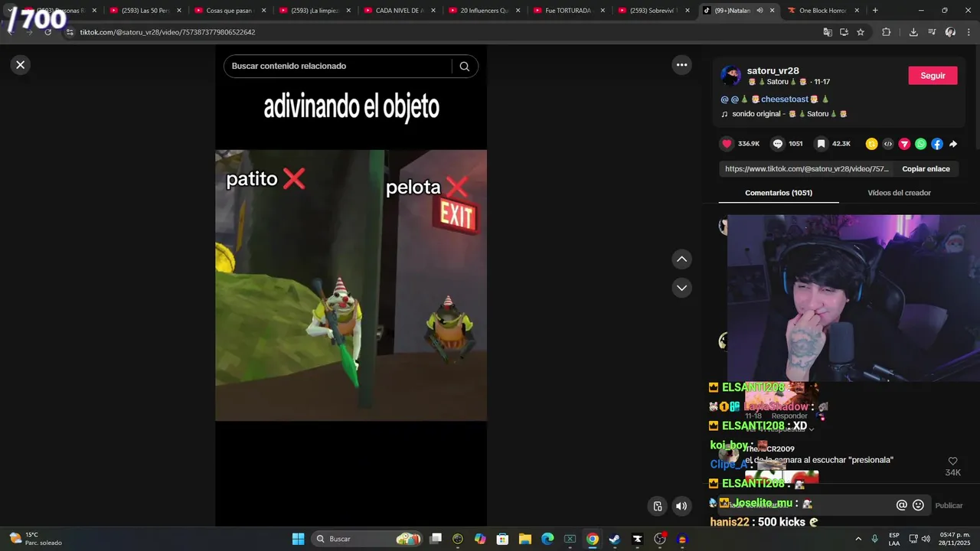
Task: Reply to comment via Responder
Action: click(789, 416)
